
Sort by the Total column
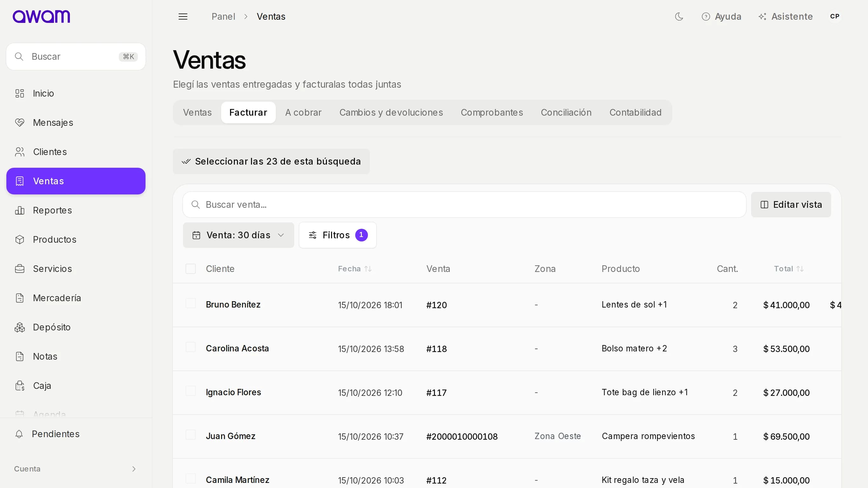[789, 269]
